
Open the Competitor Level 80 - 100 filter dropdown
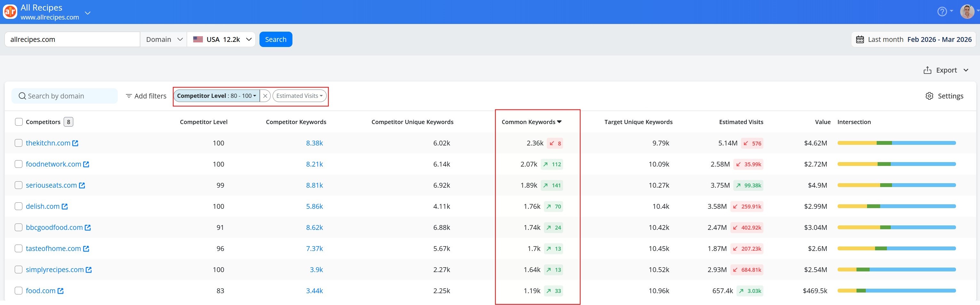(217, 96)
